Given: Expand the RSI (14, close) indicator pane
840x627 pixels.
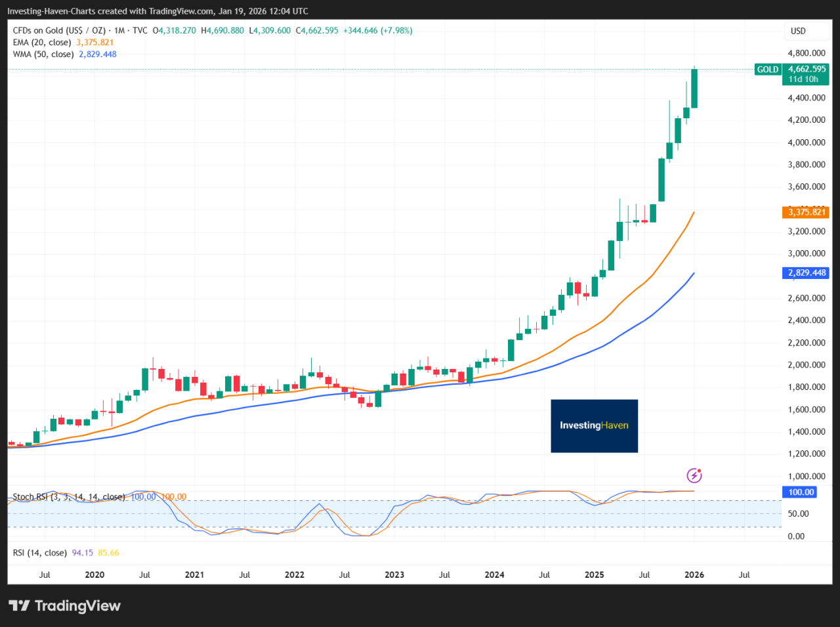Looking at the screenshot, I should [x=39, y=553].
